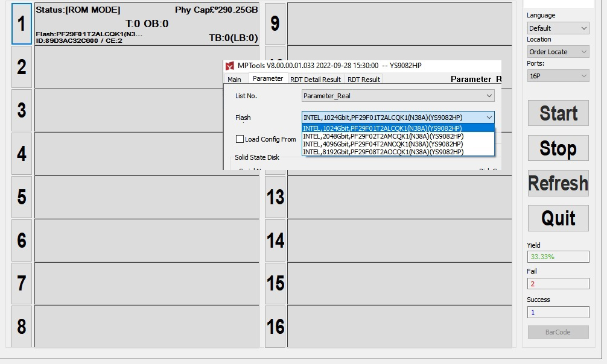Open the RDT Result tab
This screenshot has width=607, height=364.
pos(363,80)
